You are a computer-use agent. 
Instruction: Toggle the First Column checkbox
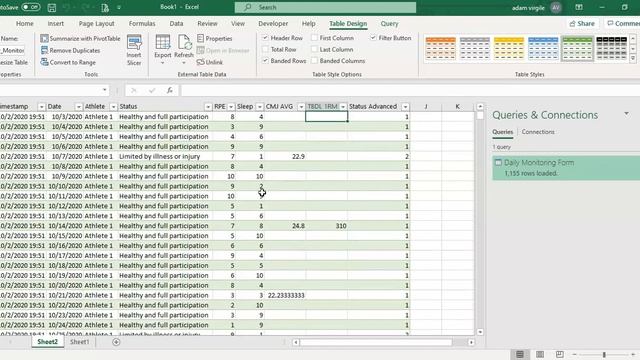pyautogui.click(x=314, y=38)
